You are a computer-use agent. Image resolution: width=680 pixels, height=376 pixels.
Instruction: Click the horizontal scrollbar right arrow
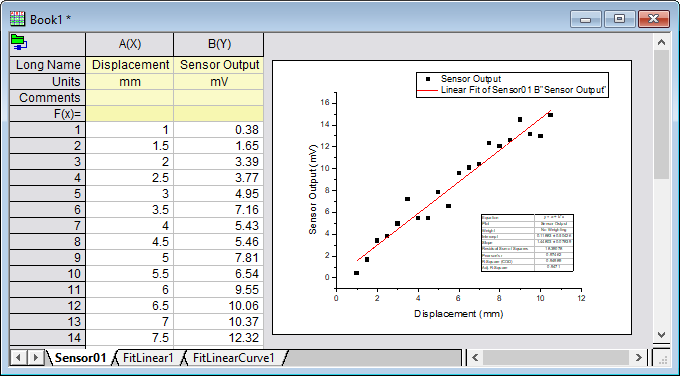[x=638, y=358]
